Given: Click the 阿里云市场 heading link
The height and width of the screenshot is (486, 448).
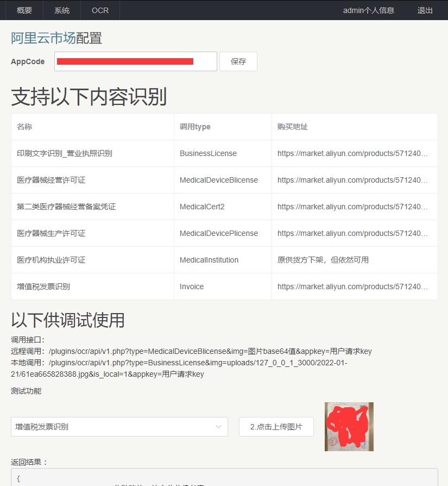Looking at the screenshot, I should [43, 38].
